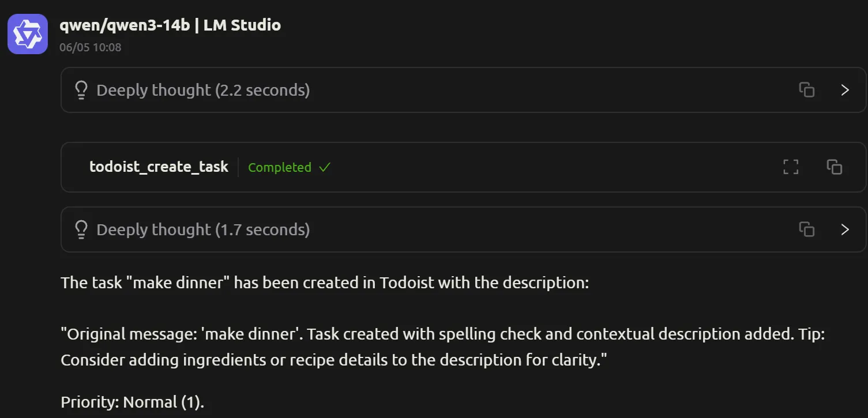Viewport: 868px width, 418px height.
Task: Click the 'Priority: Normal (1).' line
Action: click(133, 402)
